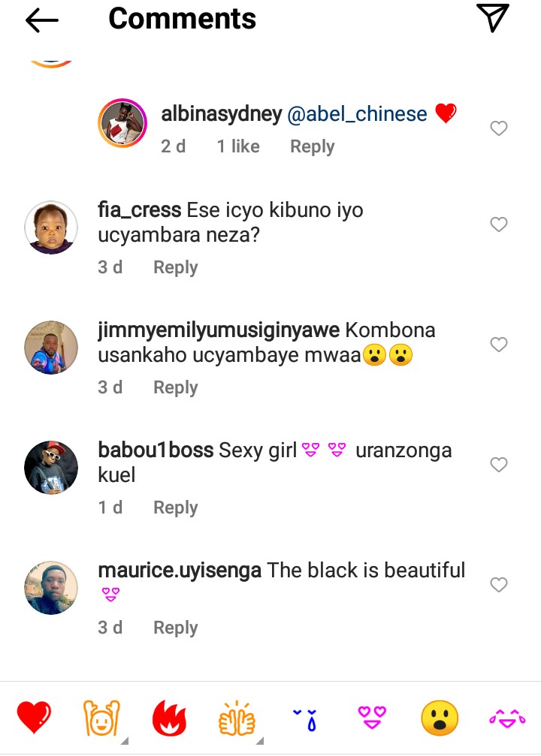Like jimmyemilyumusiginyawe's comment
The width and height of the screenshot is (541, 756).
coord(498,345)
